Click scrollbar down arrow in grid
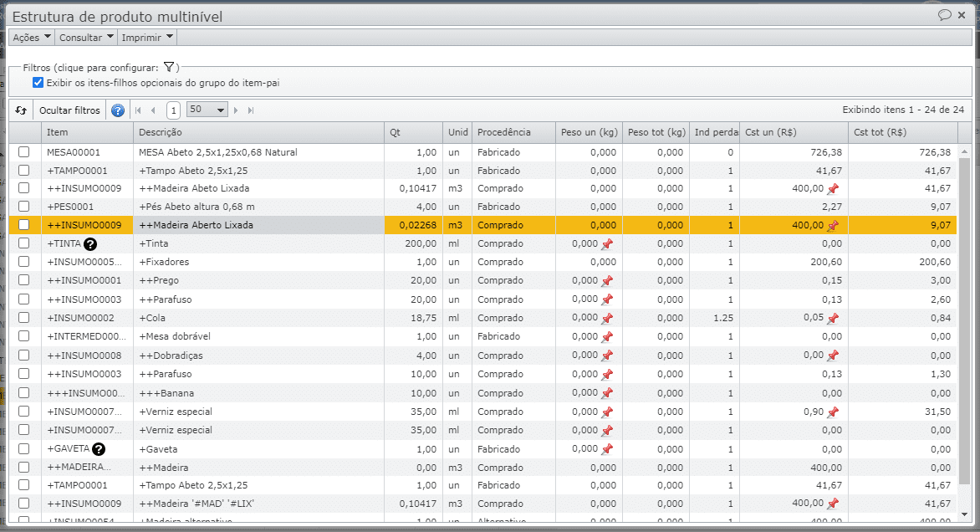The width and height of the screenshot is (980, 532). 964,514
